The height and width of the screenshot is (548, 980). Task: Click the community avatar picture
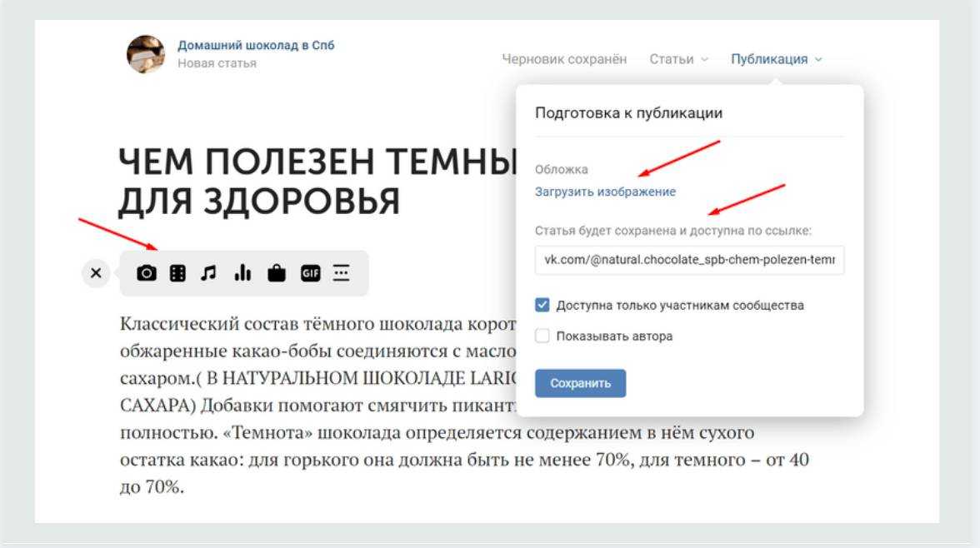point(146,55)
